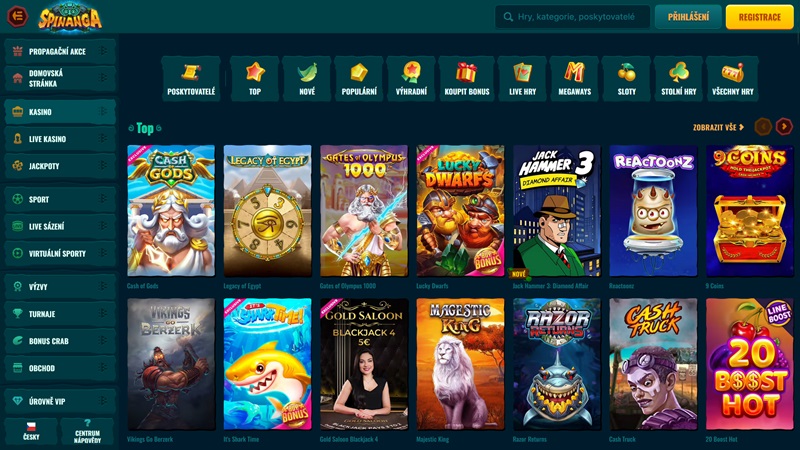Open the Vikings Go Berzerk thumbnail

pyautogui.click(x=171, y=364)
